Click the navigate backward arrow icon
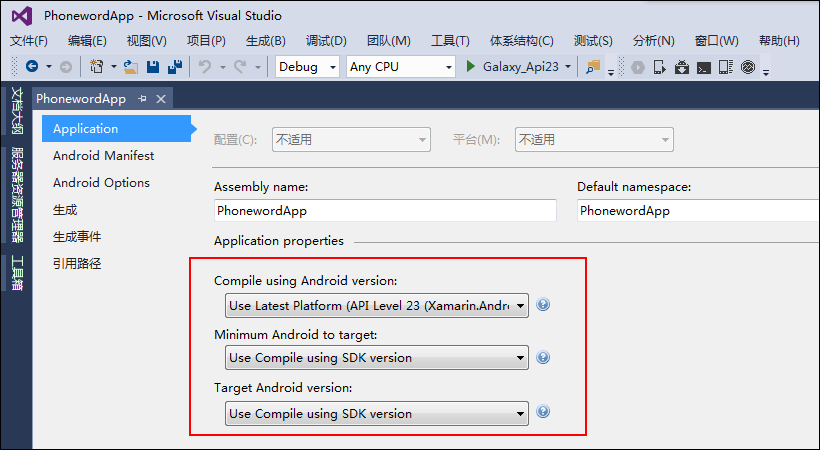The image size is (820, 450). [x=31, y=67]
